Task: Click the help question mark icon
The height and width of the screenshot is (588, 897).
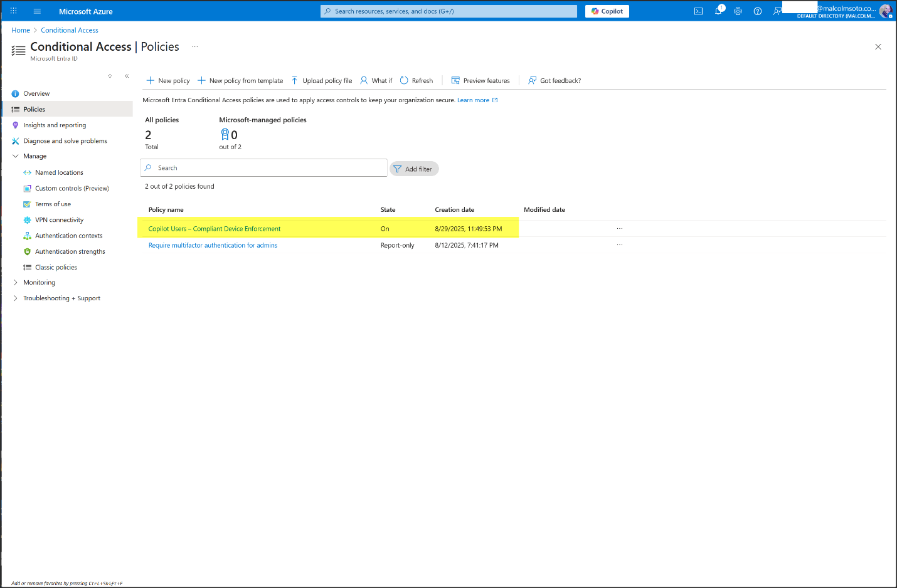Action: [757, 11]
